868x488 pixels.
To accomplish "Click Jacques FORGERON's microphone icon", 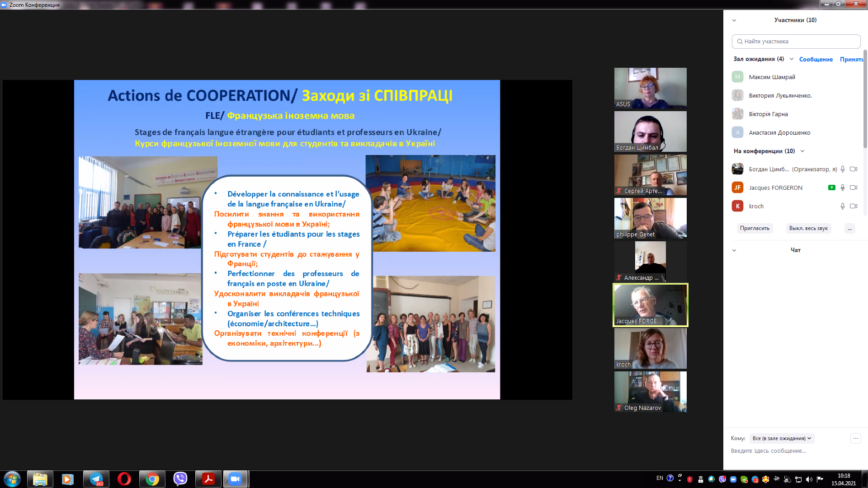I will click(x=843, y=188).
